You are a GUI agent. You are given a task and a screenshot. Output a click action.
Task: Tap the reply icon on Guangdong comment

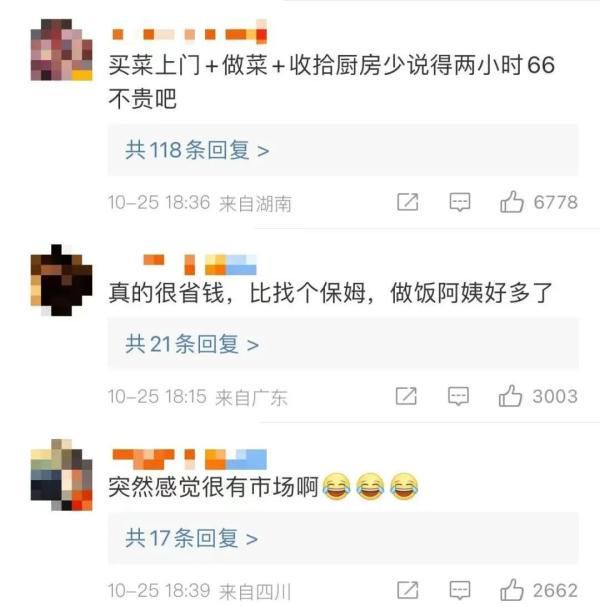pos(458,396)
